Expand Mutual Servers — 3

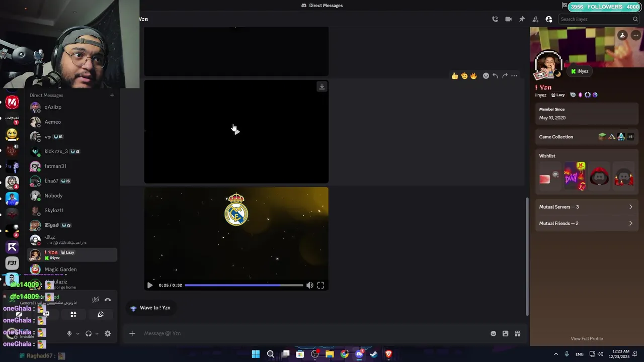(x=586, y=207)
